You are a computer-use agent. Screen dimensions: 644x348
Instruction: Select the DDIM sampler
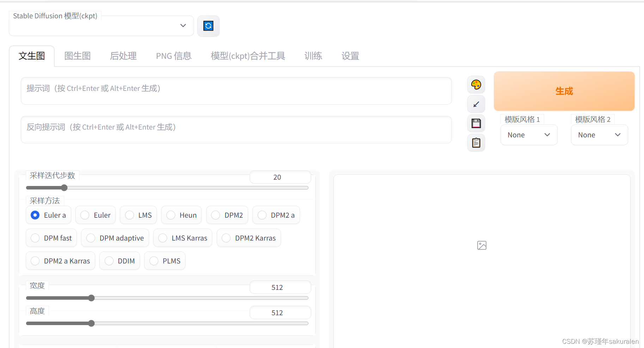tap(119, 261)
